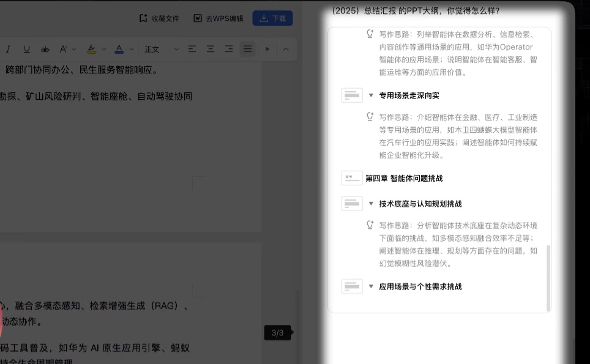Center align the paragraph

pyautogui.click(x=211, y=49)
